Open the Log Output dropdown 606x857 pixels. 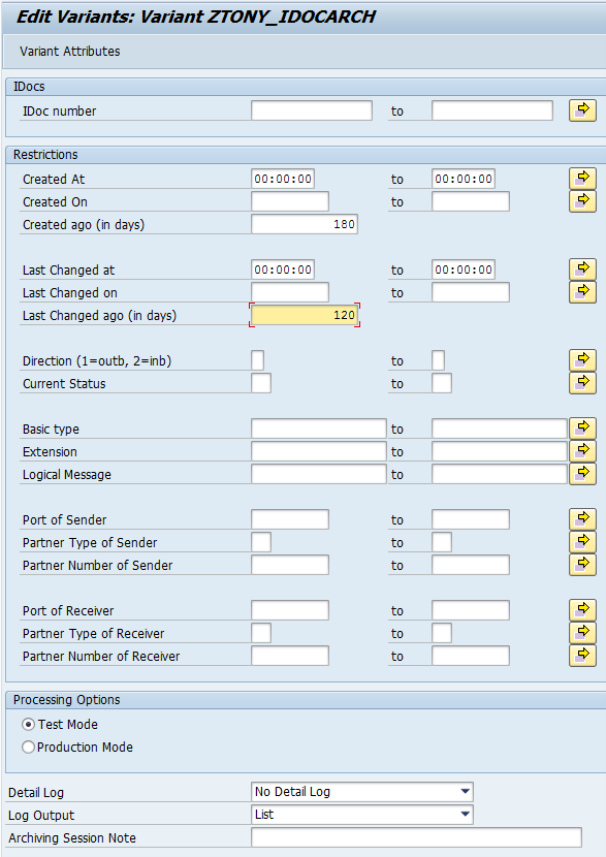click(x=465, y=815)
